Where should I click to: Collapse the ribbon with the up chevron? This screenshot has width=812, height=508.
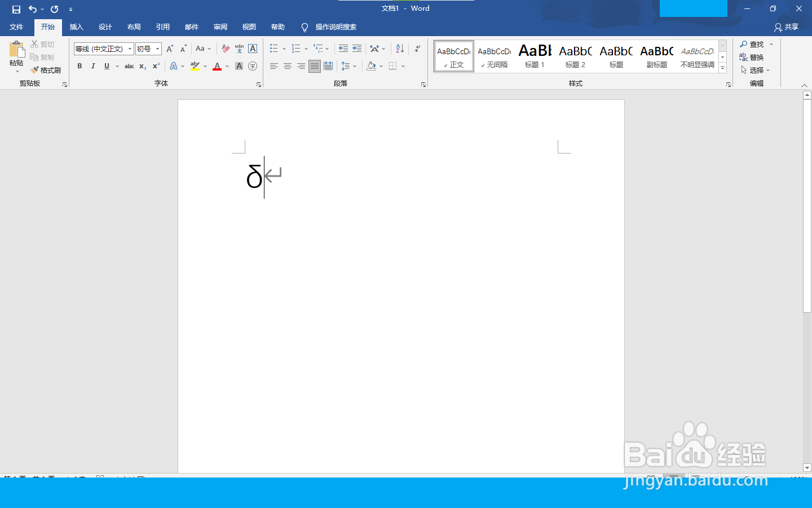click(804, 85)
